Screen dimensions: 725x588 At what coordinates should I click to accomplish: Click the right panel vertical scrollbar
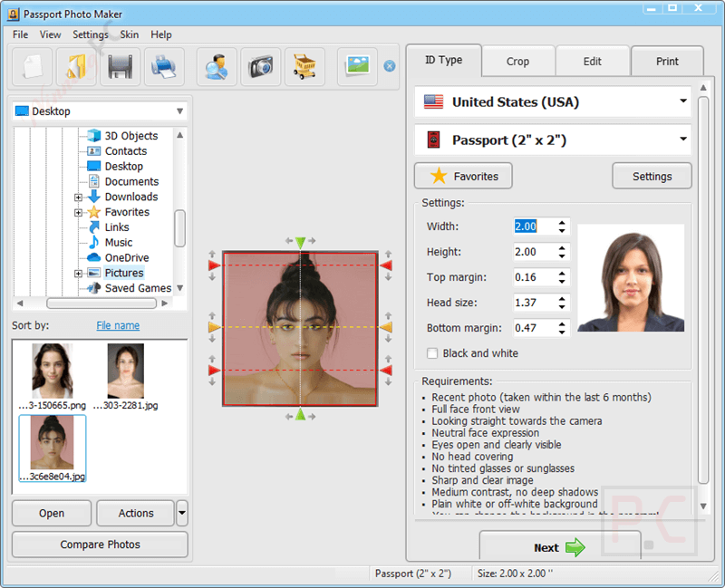703,289
